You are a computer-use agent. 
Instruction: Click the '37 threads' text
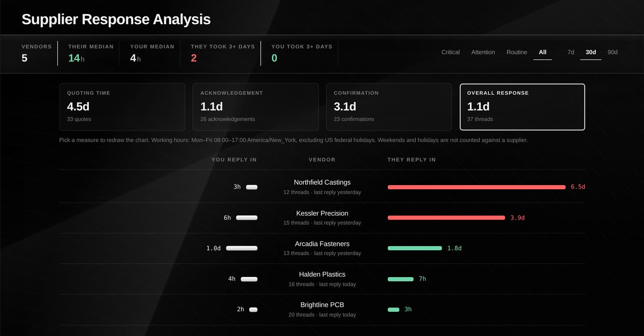[480, 119]
